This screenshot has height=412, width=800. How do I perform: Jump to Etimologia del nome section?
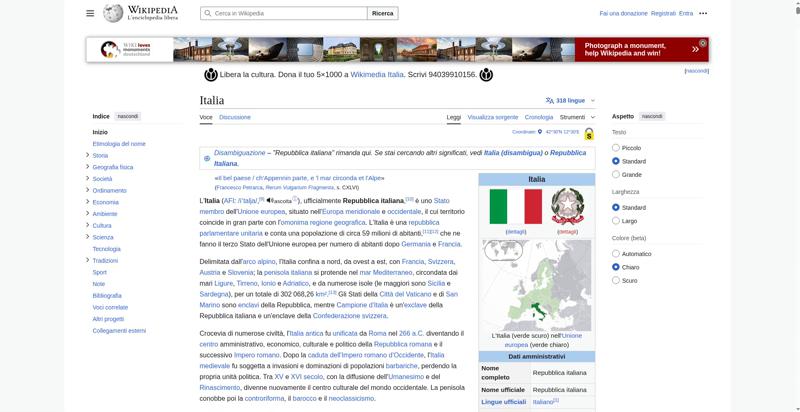tap(119, 144)
